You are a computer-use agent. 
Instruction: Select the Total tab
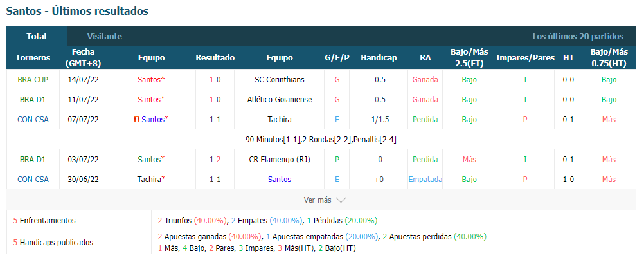(37, 36)
